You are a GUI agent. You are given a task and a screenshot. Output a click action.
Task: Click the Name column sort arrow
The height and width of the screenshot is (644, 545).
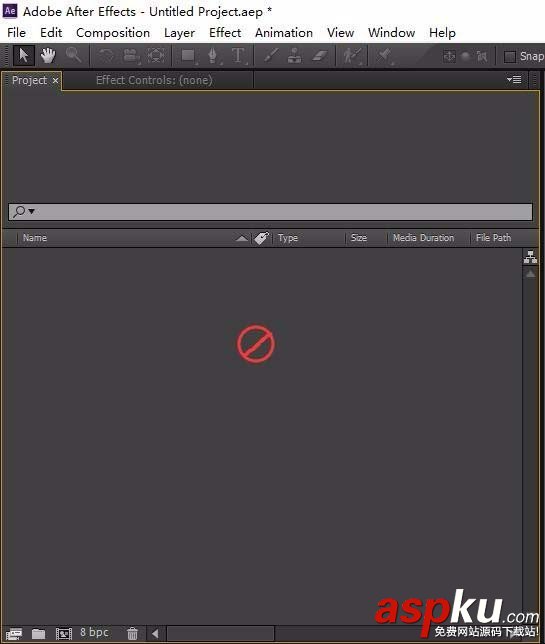[x=242, y=238]
